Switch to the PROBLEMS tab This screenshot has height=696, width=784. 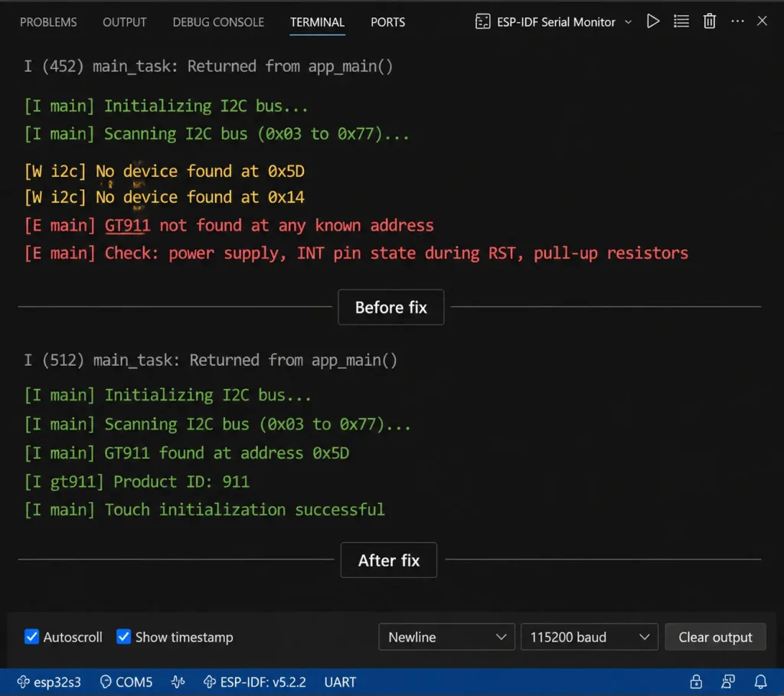(48, 22)
